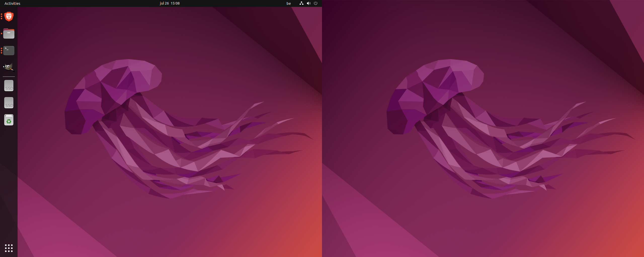Open the lower SSD drive in dock
This screenshot has width=644, height=257.
coord(9,103)
